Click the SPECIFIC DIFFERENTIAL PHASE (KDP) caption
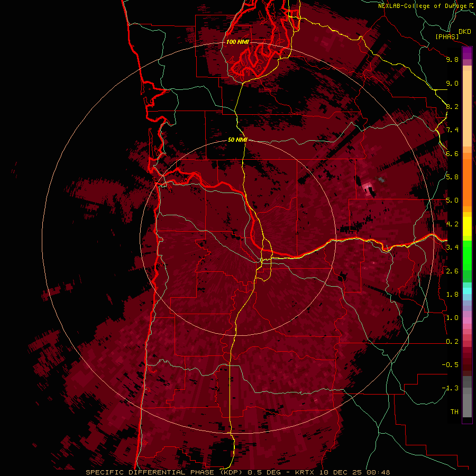Image resolution: width=476 pixels, height=476 pixels. pyautogui.click(x=165, y=472)
